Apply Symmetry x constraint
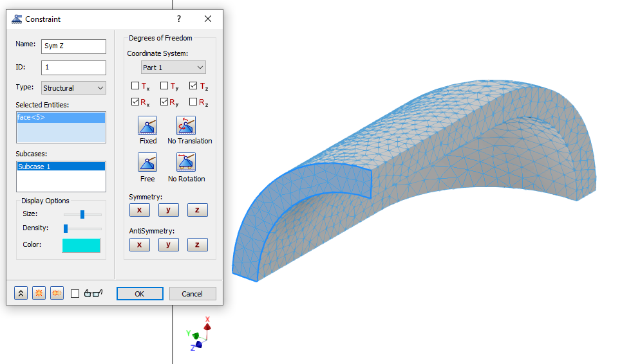 [x=140, y=210]
